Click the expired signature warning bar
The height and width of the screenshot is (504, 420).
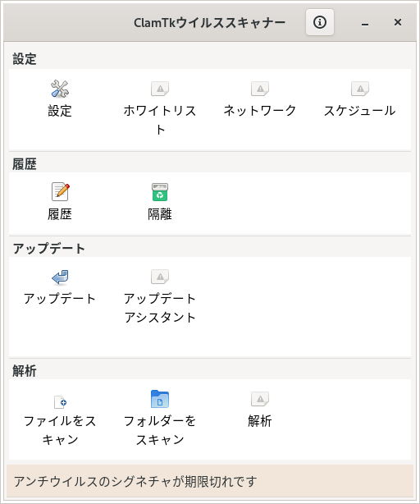210,481
